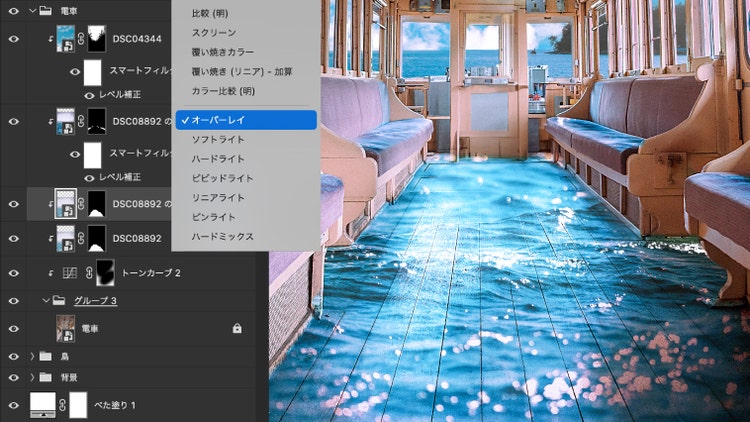Click link icon on べた塗り 1 layer
The image size is (750, 422).
62,405
